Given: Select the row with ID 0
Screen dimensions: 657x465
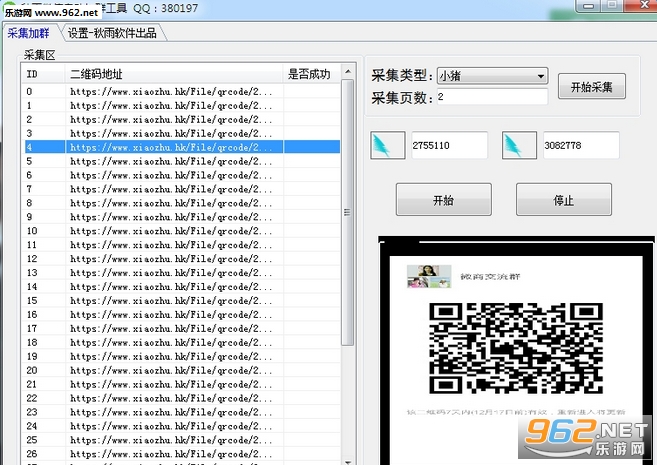Looking at the screenshot, I should [181, 91].
